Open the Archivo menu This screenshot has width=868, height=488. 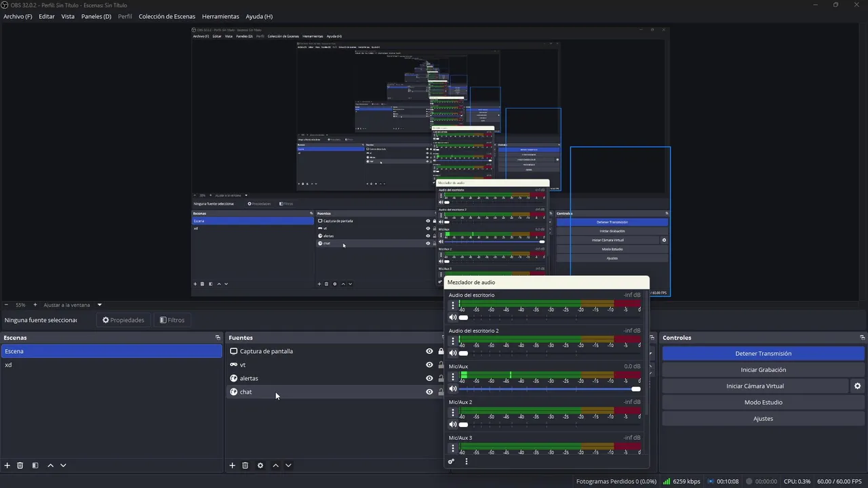click(x=18, y=16)
